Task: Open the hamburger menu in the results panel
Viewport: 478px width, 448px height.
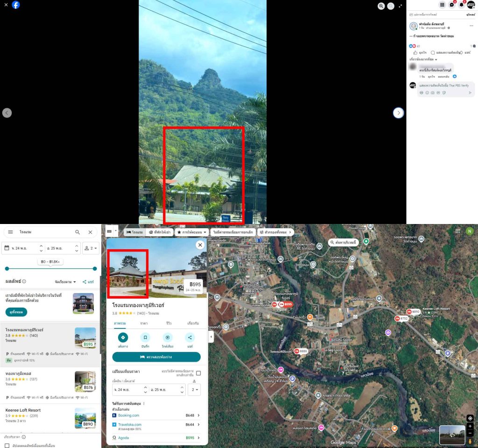Action: click(11, 232)
